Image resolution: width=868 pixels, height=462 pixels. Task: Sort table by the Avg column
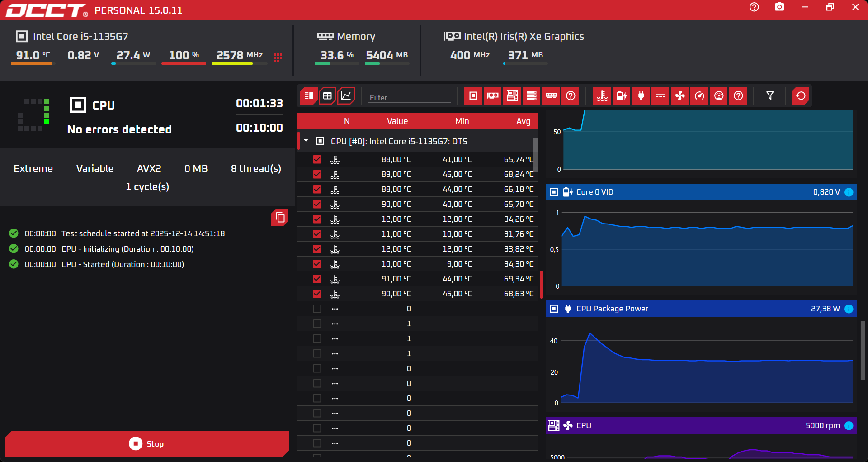(524, 121)
